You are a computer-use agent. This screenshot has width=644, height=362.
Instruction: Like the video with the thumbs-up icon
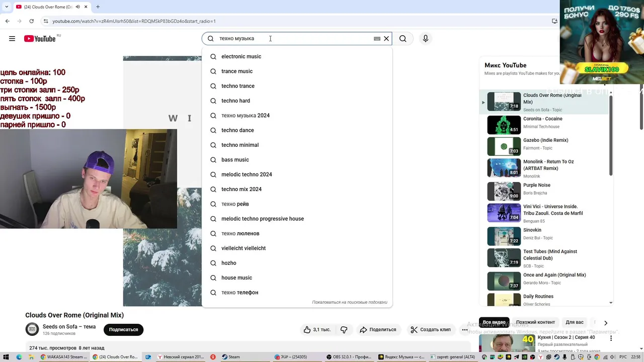[317, 330]
